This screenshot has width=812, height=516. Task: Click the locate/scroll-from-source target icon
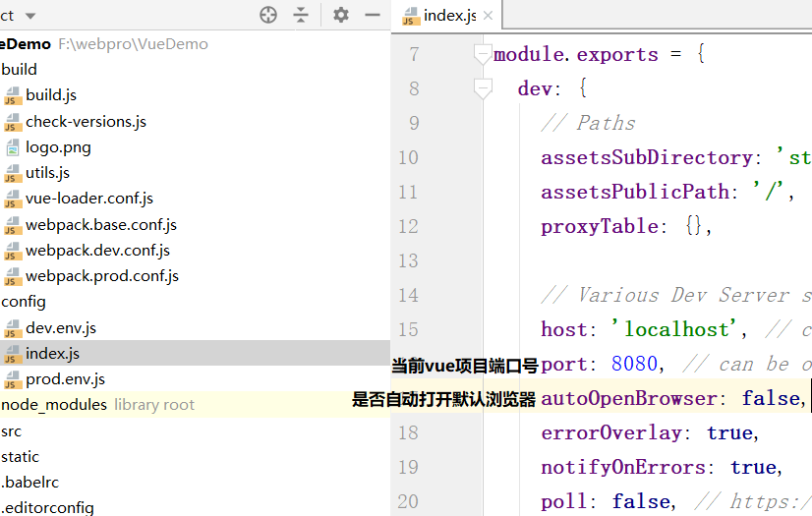coord(268,15)
